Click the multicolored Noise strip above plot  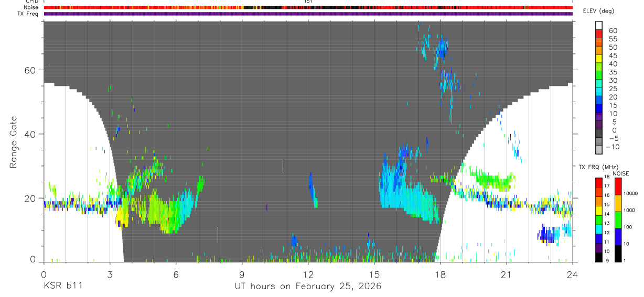(x=308, y=7)
